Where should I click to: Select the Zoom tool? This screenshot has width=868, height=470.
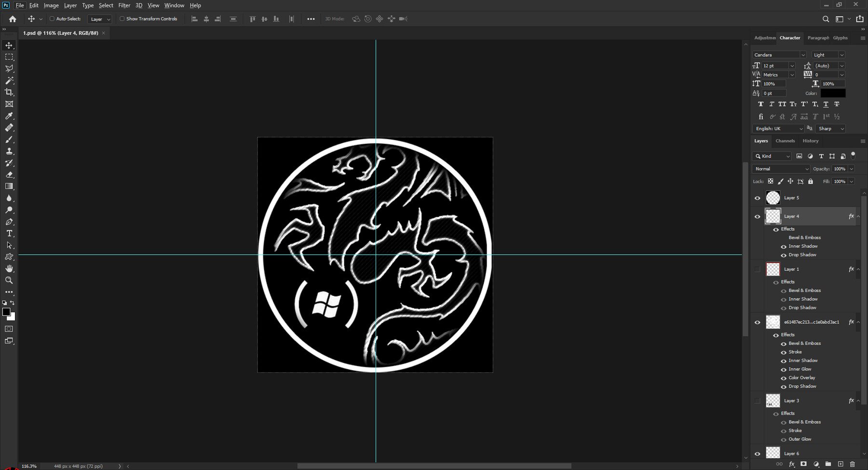point(9,280)
